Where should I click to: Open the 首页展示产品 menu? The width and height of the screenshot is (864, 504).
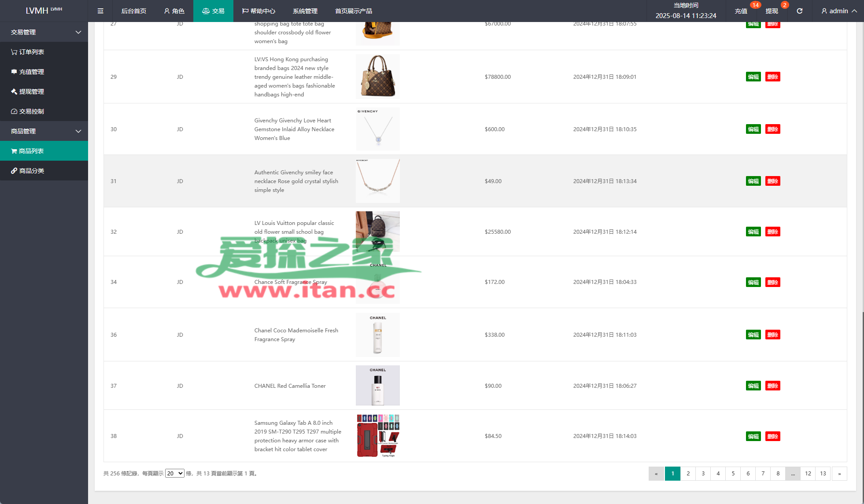[354, 11]
